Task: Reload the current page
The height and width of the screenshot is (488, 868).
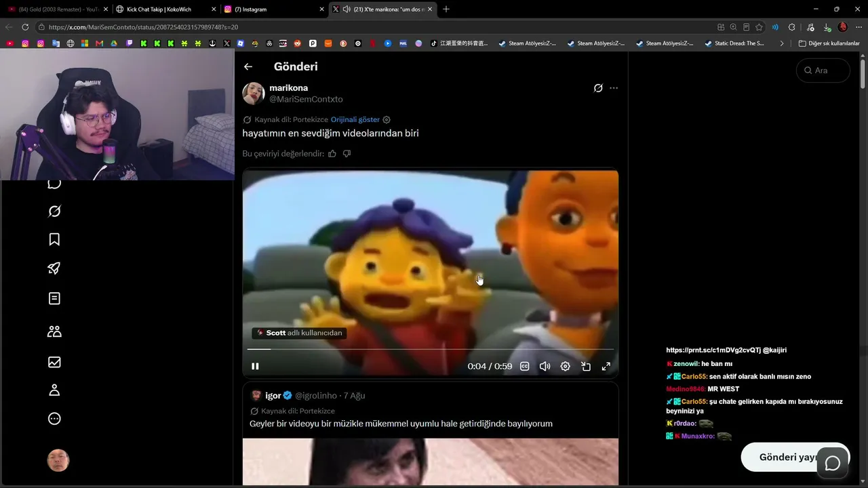Action: [25, 27]
